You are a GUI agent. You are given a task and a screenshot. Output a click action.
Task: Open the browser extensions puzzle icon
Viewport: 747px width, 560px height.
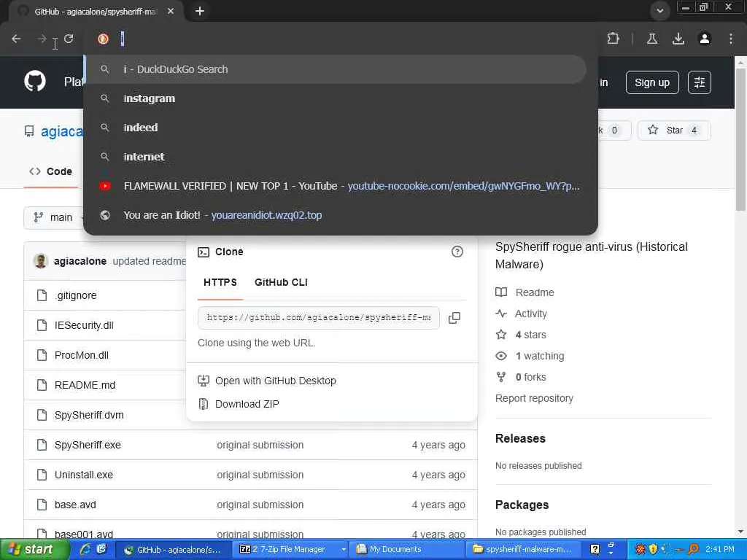point(613,39)
